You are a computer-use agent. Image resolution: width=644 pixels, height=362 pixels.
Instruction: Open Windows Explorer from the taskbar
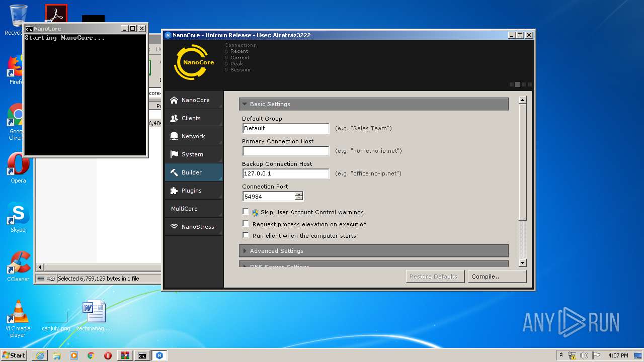(x=57, y=355)
